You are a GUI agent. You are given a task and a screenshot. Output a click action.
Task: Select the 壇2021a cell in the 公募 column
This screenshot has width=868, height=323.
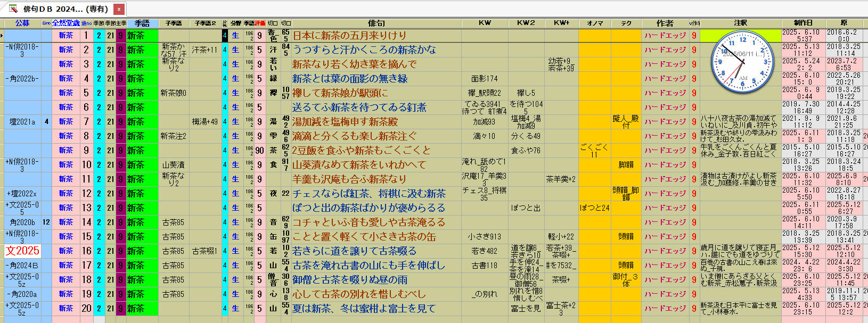pyautogui.click(x=22, y=122)
